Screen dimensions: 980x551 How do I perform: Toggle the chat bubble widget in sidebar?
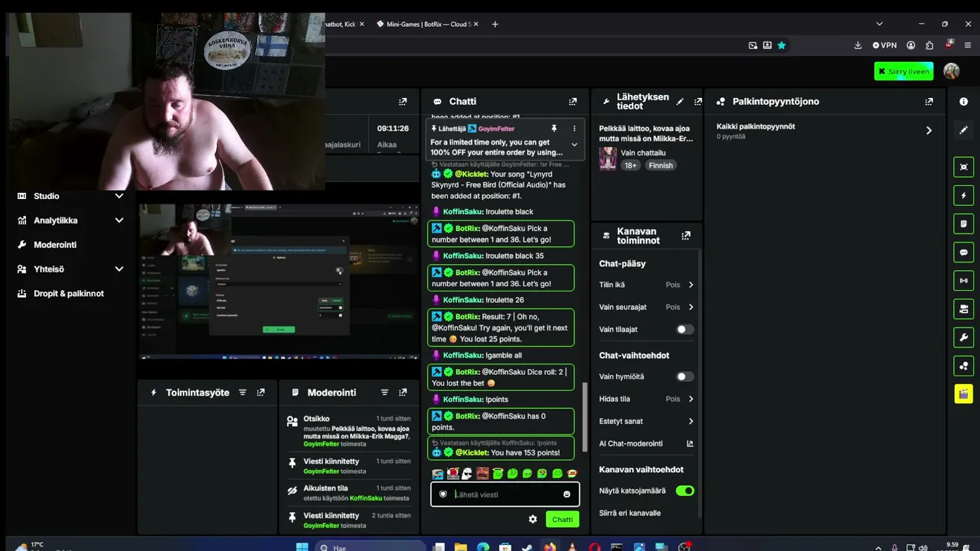click(963, 252)
